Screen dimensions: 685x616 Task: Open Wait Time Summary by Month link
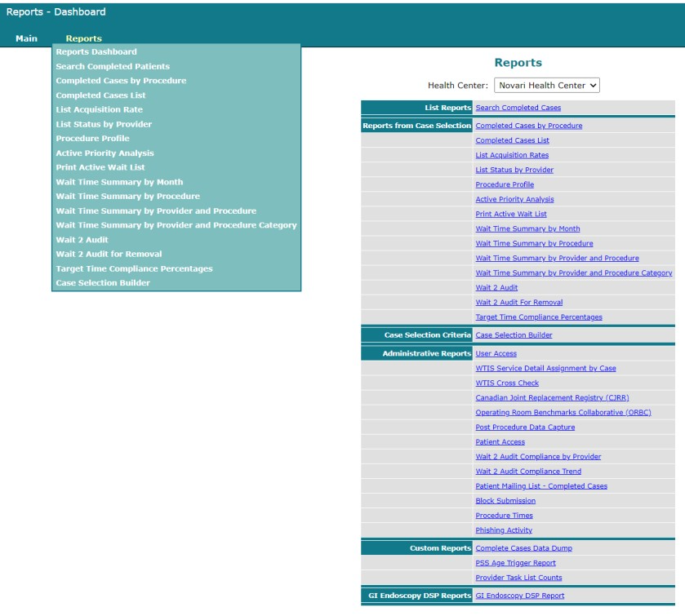point(527,228)
